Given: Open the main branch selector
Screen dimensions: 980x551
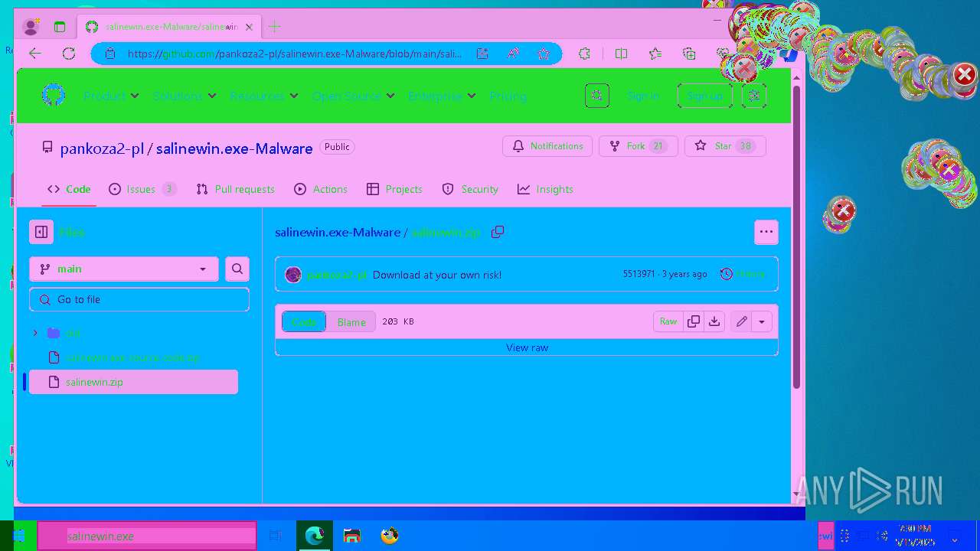Looking at the screenshot, I should tap(124, 269).
